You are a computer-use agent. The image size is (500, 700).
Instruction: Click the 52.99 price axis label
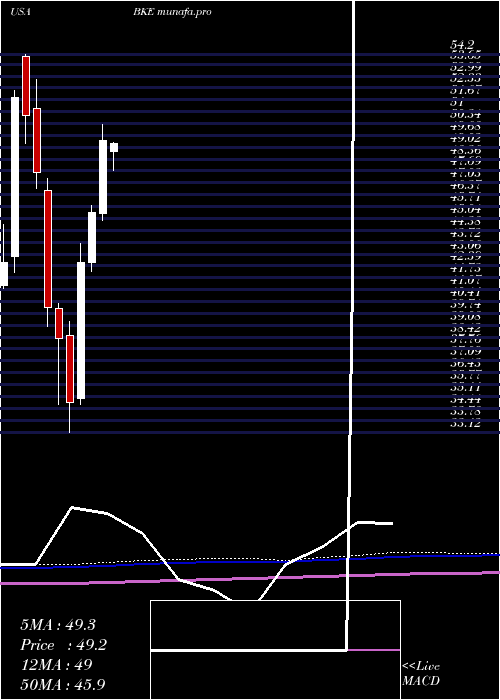(465, 68)
